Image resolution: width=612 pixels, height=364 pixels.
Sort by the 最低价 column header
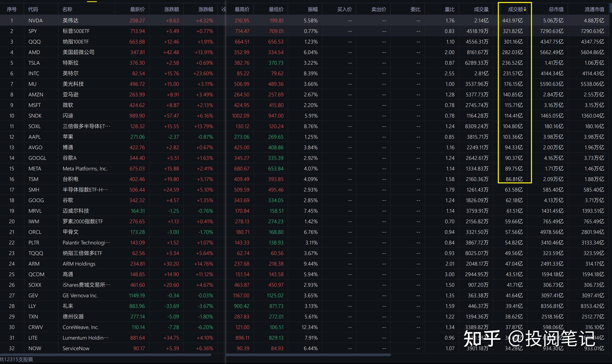tap(276, 9)
